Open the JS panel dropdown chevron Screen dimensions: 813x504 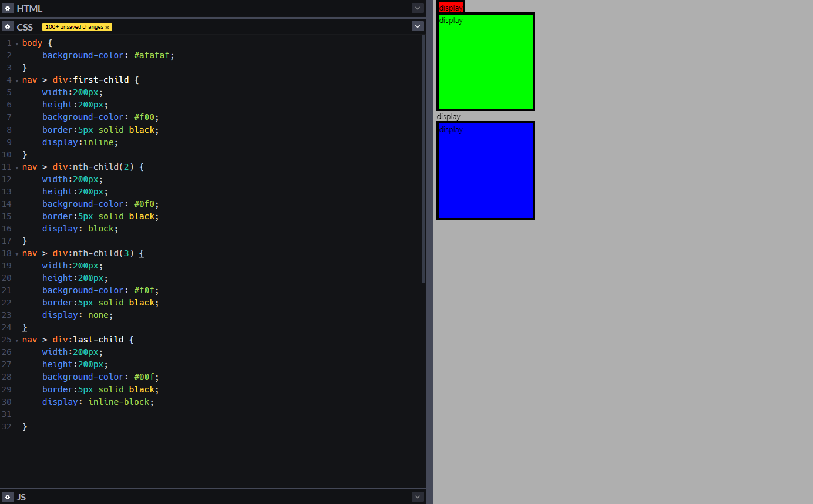click(418, 496)
